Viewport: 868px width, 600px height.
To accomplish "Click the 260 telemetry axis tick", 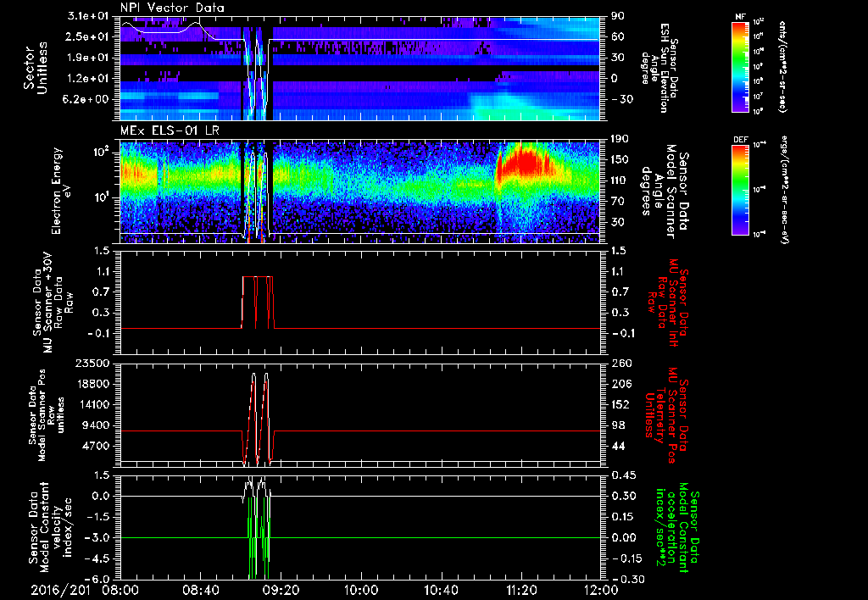I will pos(621,364).
